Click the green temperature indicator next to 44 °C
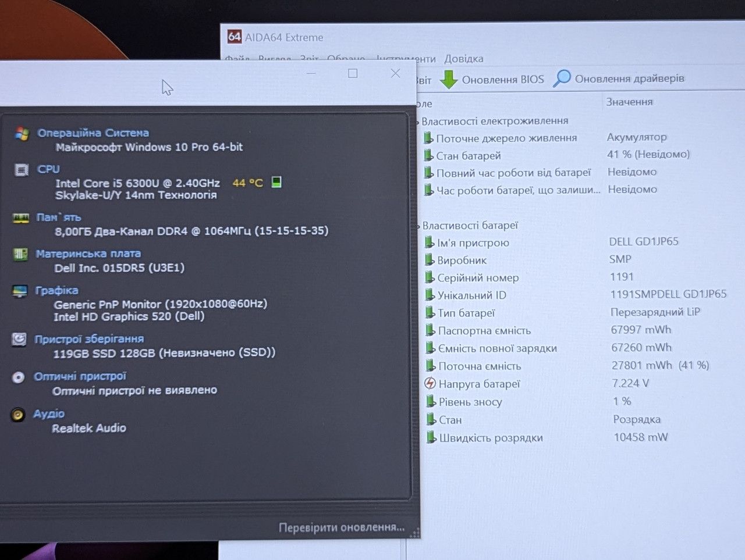Viewport: 745px width, 560px height. [276, 182]
